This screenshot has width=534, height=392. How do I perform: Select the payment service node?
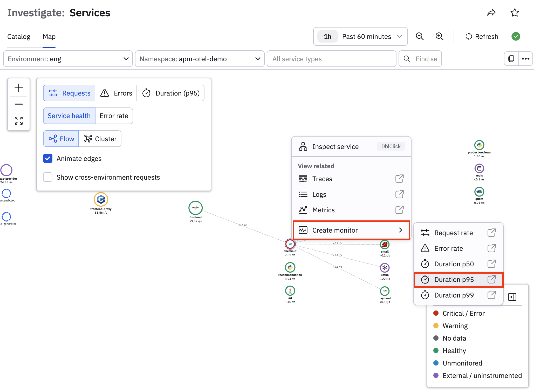click(385, 291)
